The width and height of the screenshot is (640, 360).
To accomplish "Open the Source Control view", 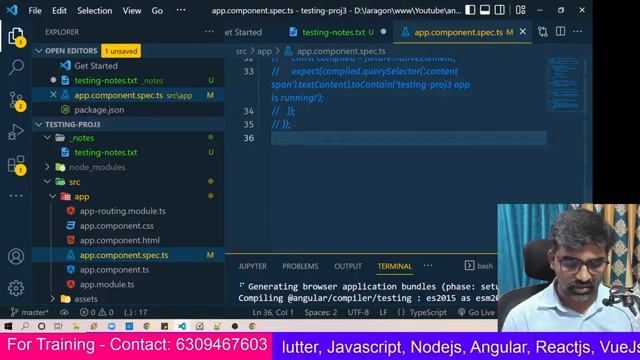I will 16,100.
